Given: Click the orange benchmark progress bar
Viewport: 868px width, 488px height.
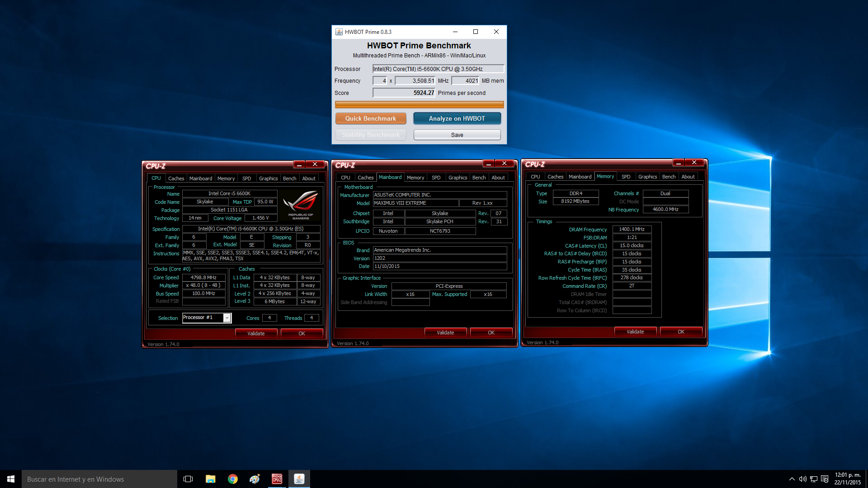Looking at the screenshot, I should click(419, 104).
